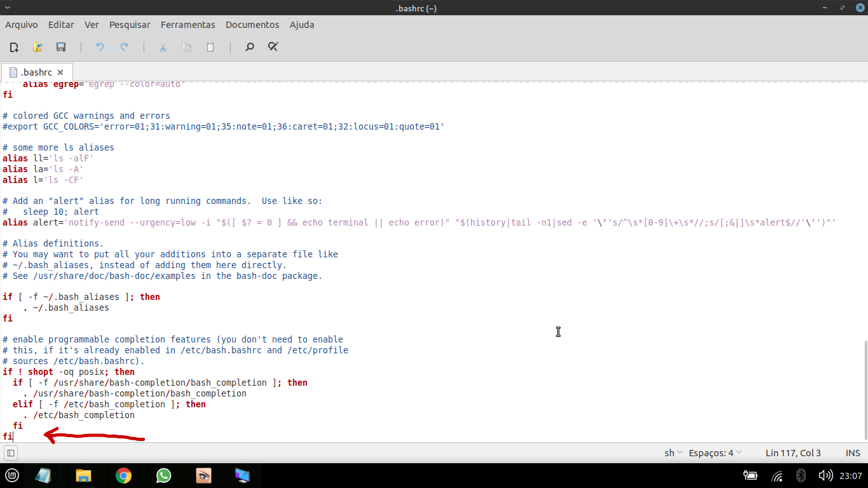
Task: Undo the last edit
Action: [100, 47]
